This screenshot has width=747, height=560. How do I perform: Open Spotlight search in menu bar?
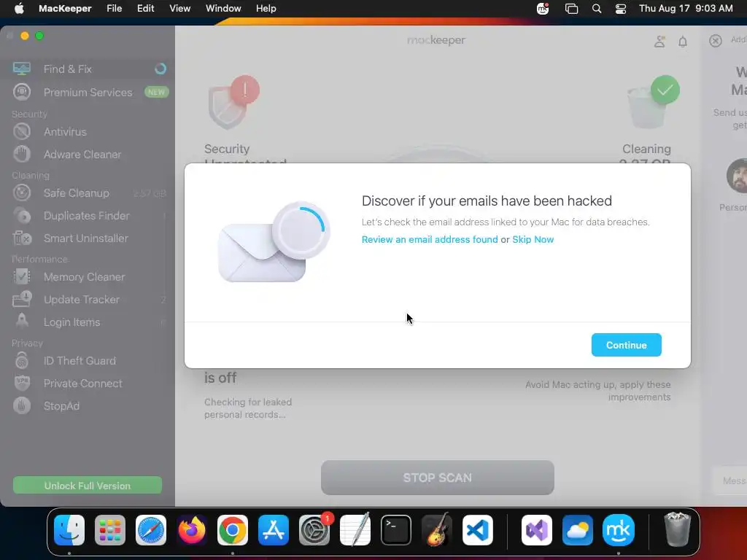[597, 8]
